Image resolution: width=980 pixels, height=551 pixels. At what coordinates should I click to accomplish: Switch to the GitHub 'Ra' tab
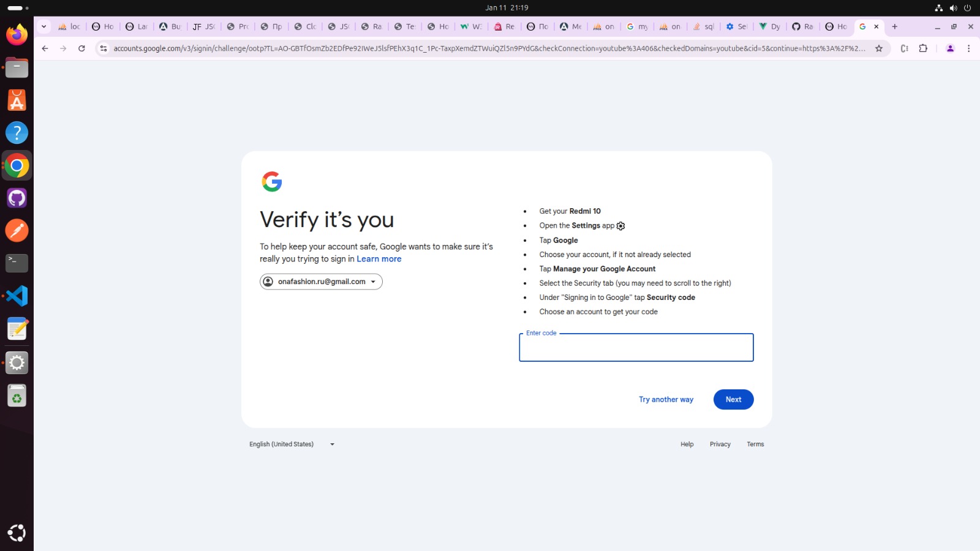pyautogui.click(x=802, y=26)
